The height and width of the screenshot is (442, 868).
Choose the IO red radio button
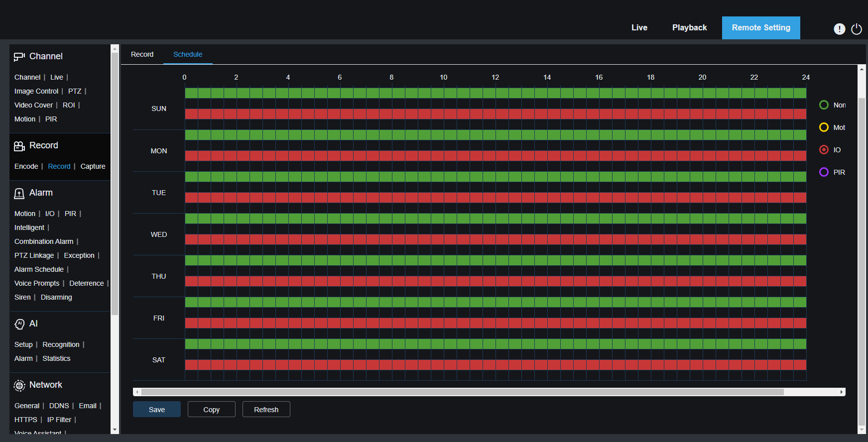[824, 150]
